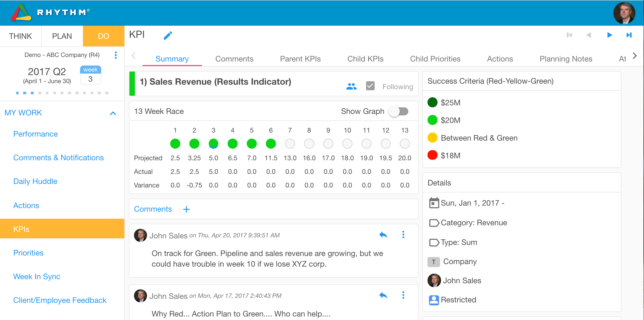Reply to the Apr 17 comment
644x320 pixels.
383,295
